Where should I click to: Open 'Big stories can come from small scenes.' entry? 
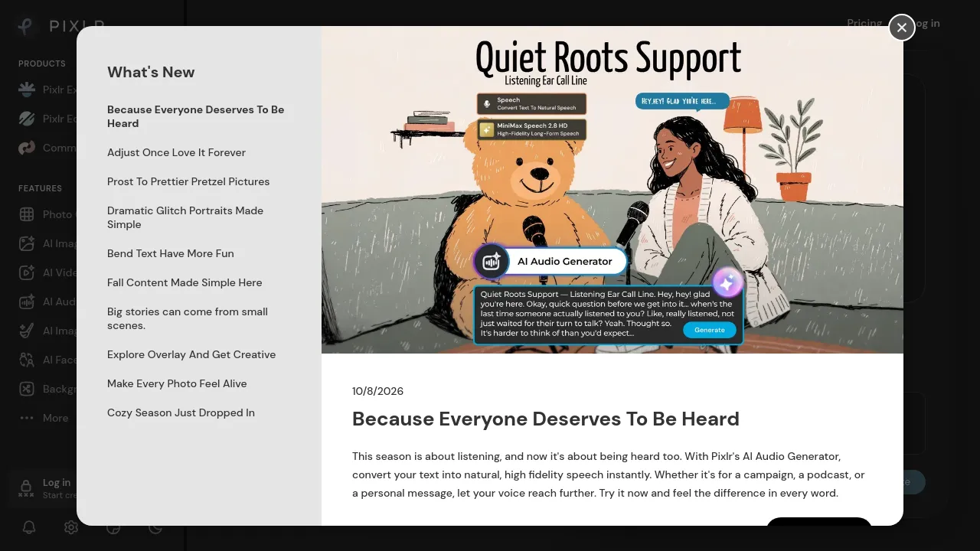pos(199,318)
